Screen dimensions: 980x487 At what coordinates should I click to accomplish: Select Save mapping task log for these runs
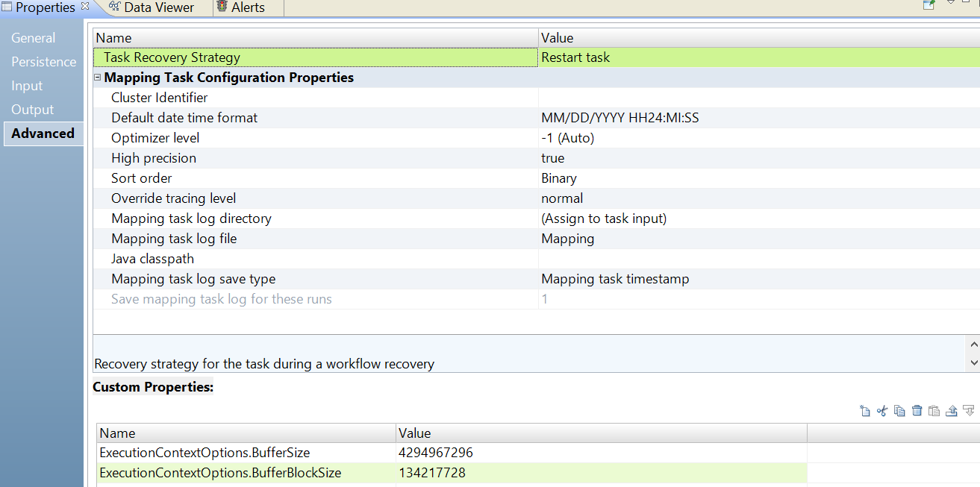click(x=222, y=299)
